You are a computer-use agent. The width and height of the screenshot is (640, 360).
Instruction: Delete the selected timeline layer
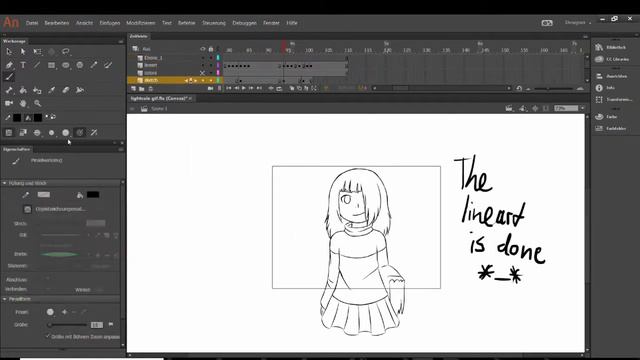(x=151, y=89)
